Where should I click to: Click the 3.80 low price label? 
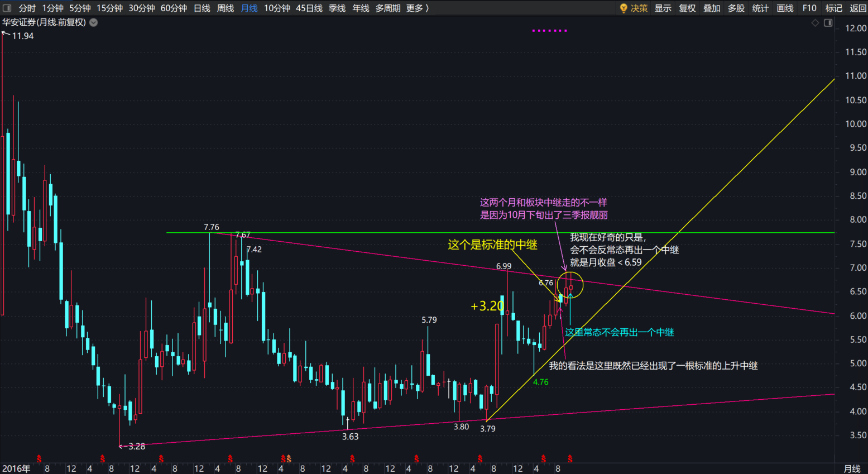point(461,427)
